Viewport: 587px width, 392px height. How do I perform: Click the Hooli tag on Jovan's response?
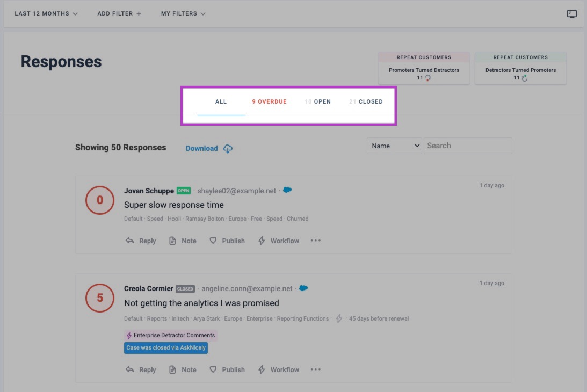[174, 219]
